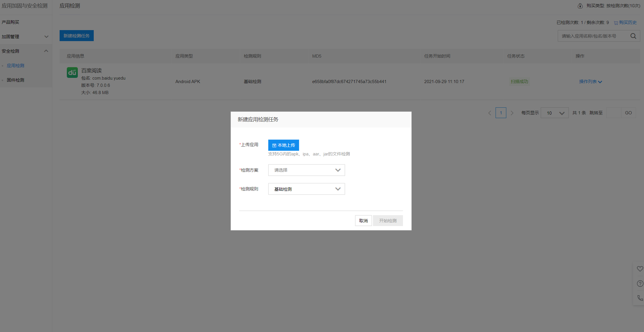Click the heart favorite icon
Viewport: 644px width, 332px height.
coord(640,269)
